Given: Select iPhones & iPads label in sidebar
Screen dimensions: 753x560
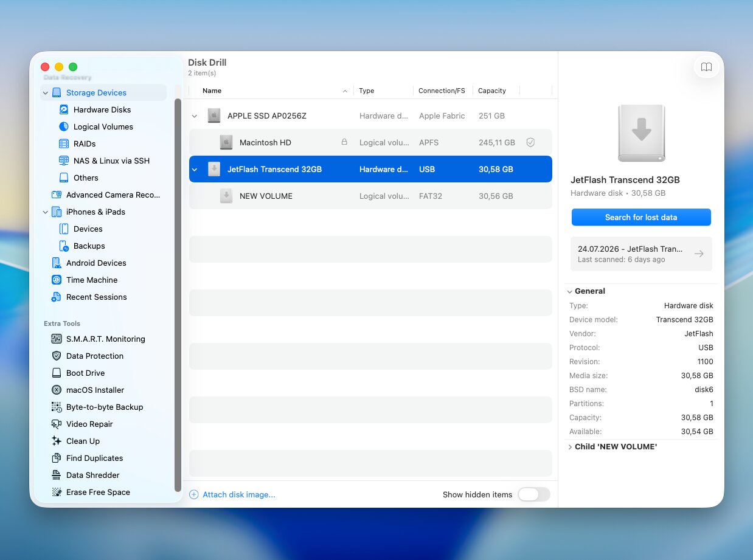Looking at the screenshot, I should (95, 212).
